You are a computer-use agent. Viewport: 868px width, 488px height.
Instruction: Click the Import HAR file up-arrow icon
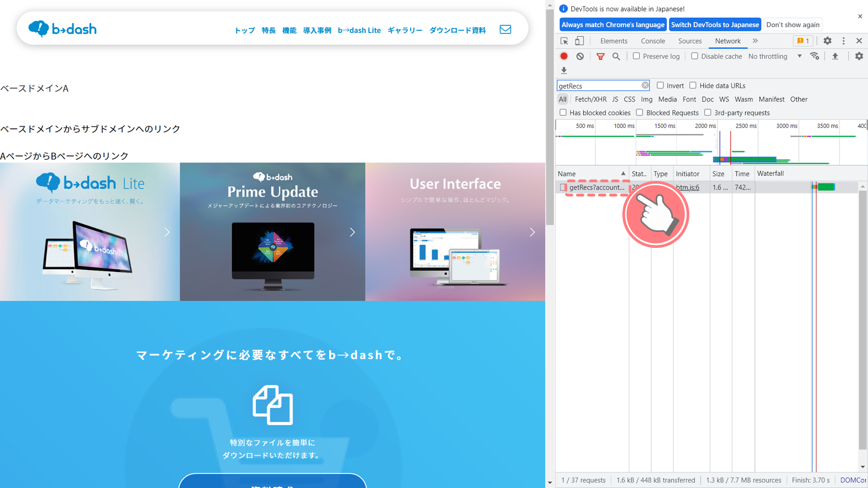835,56
